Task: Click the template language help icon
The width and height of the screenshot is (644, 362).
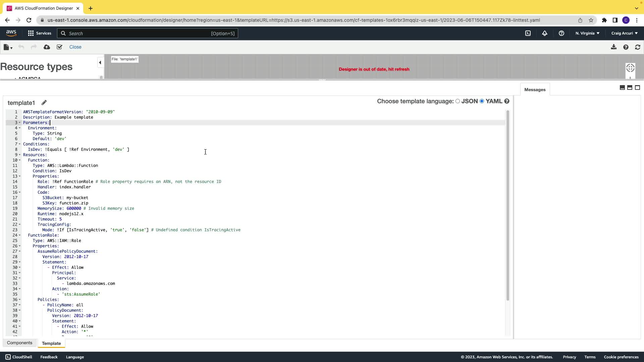Action: point(507,101)
